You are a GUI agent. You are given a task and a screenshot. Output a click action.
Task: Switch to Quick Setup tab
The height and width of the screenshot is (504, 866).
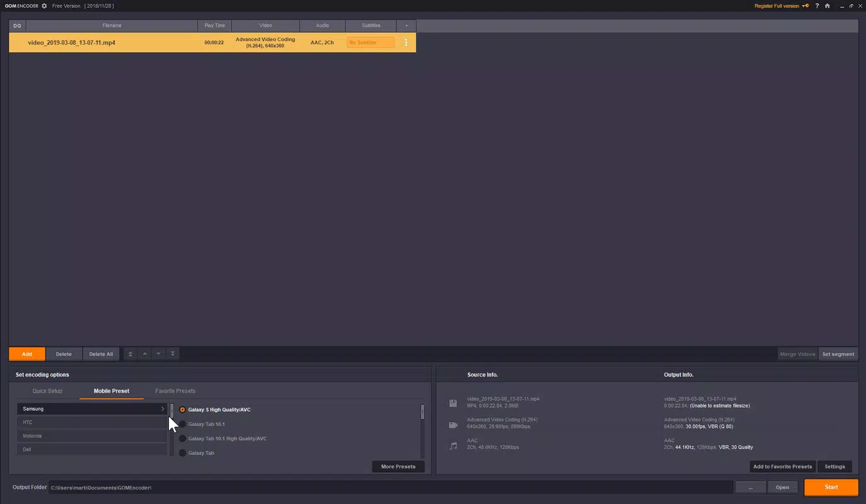point(47,391)
